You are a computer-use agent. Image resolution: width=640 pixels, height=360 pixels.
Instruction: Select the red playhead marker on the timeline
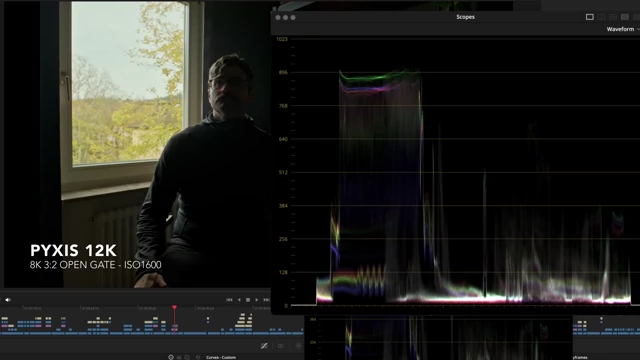[x=174, y=307]
